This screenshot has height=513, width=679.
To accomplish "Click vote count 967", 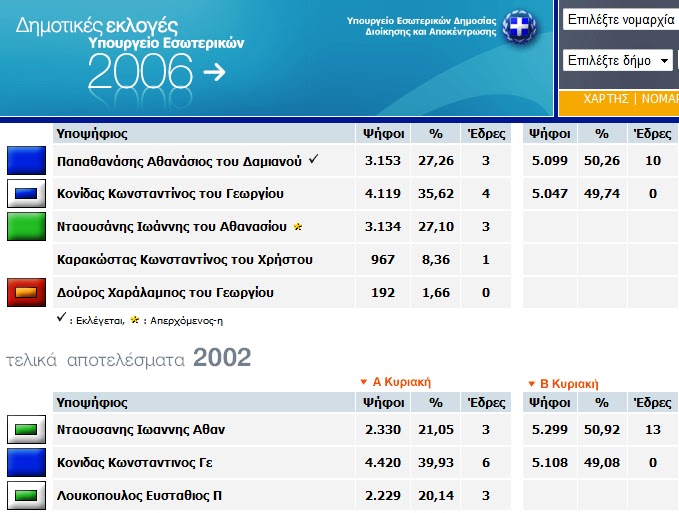I will (383, 259).
